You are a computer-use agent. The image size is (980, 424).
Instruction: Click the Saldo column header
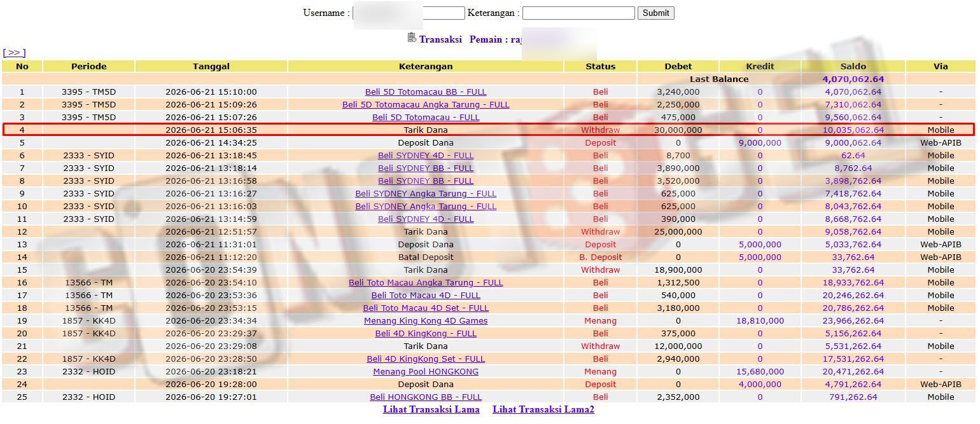click(853, 66)
